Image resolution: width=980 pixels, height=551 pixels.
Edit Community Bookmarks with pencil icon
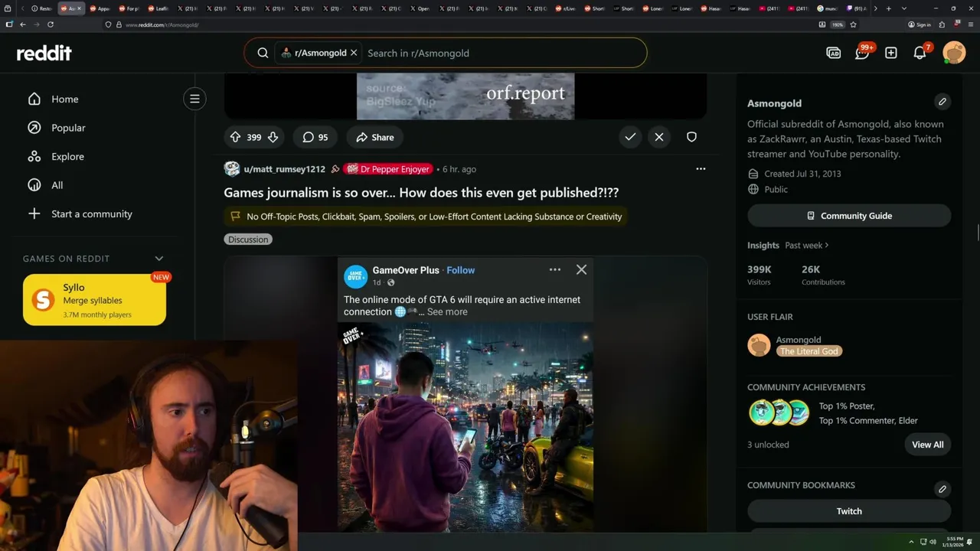pos(942,488)
